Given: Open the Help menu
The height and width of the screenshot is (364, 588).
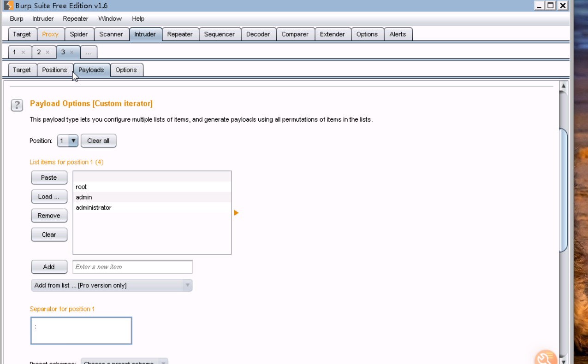Looking at the screenshot, I should click(138, 18).
